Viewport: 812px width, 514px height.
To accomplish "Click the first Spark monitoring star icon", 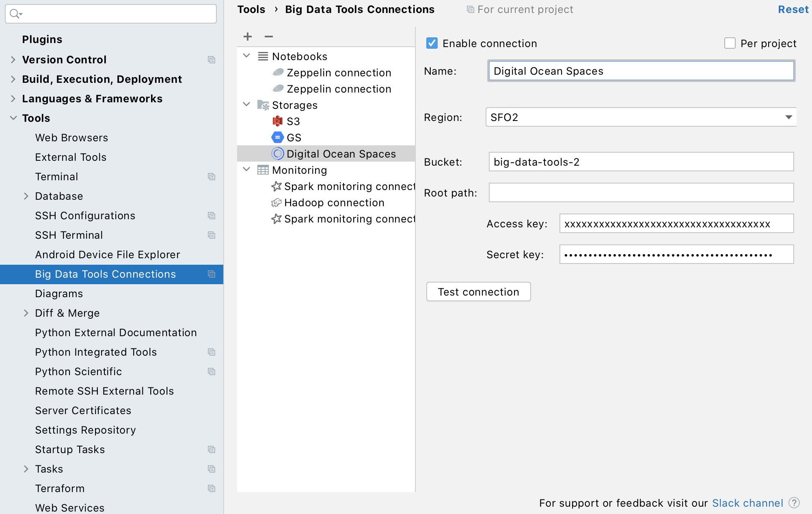I will coord(276,186).
